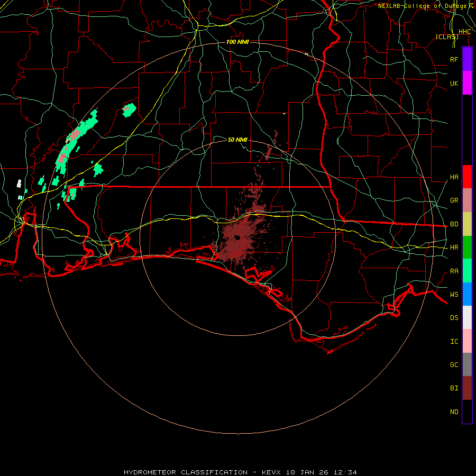The image size is (476, 476).
Task: Select the light pink IC legend swatch
Action: pyautogui.click(x=467, y=341)
